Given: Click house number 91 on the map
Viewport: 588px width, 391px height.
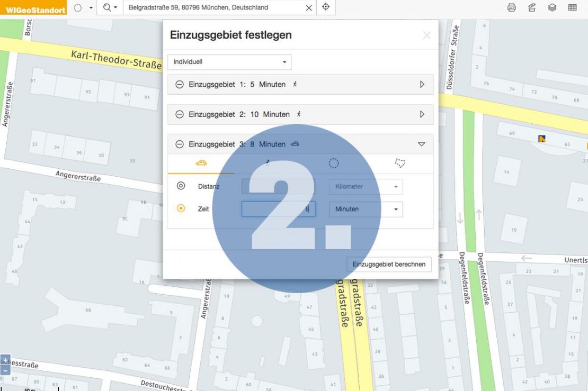Looking at the screenshot, I should coord(147,97).
